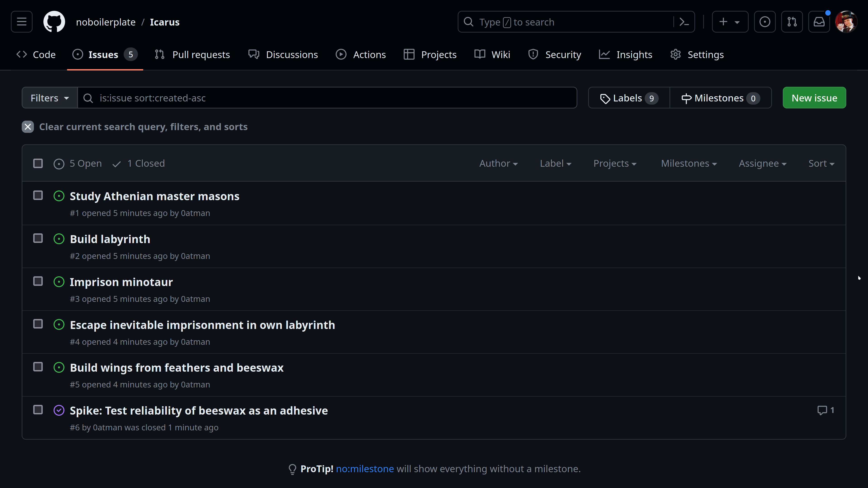Go to the Insights tab
Image resolution: width=868 pixels, height=488 pixels.
click(x=626, y=54)
